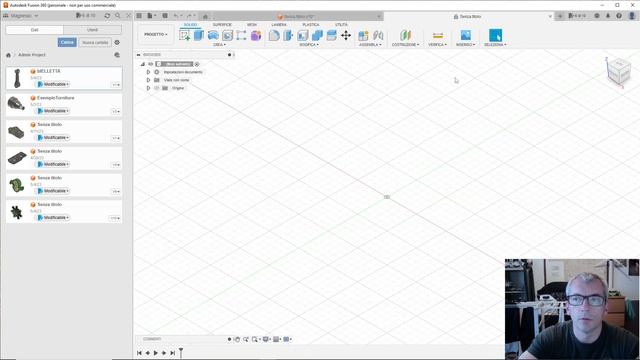Expand the Viste con nome node
Viewport: 640px width, 360px height.
149,80
